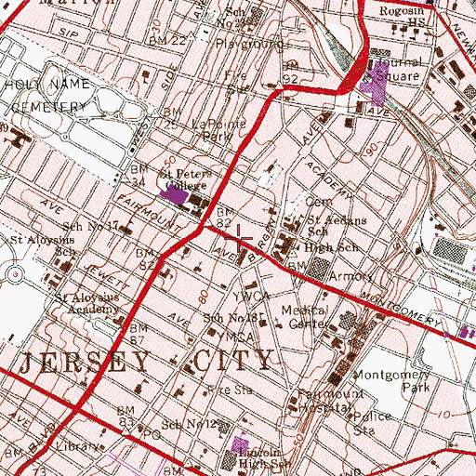Select the 'Sch No 12' label
The width and height of the screenshot is (476, 476).
[x=188, y=424]
